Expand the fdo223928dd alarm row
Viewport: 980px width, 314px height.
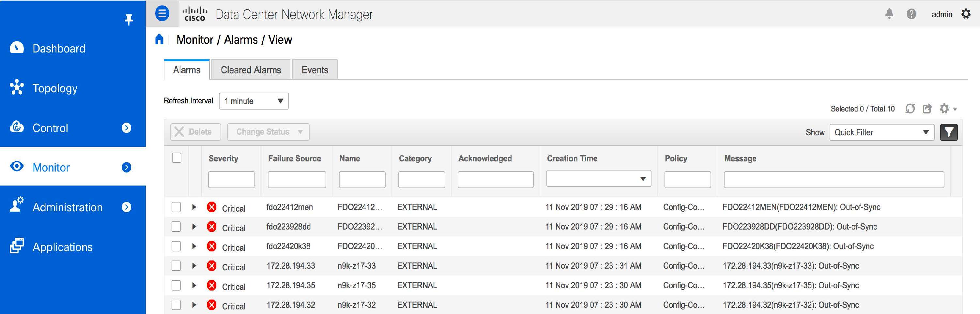(x=194, y=227)
